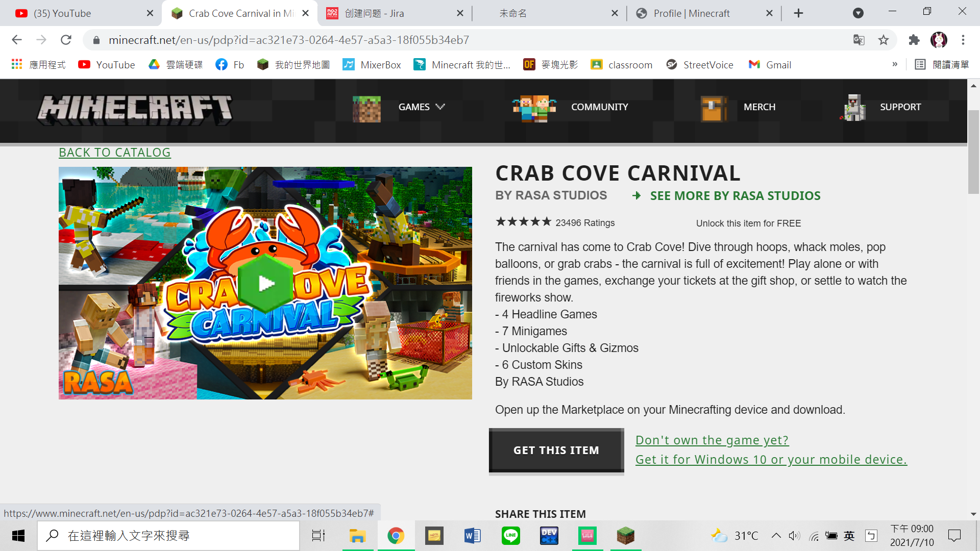Open Google Translate icon in address bar
The image size is (980, 551).
pos(859,40)
